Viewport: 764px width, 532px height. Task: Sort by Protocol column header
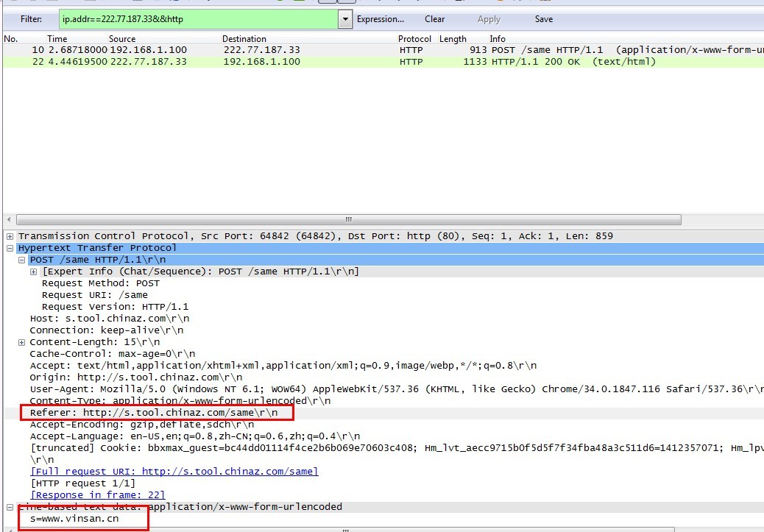(x=414, y=39)
